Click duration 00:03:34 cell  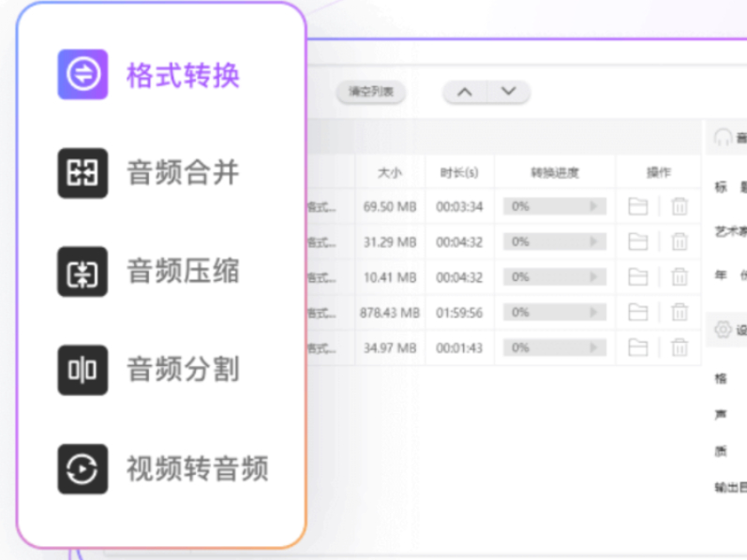459,207
